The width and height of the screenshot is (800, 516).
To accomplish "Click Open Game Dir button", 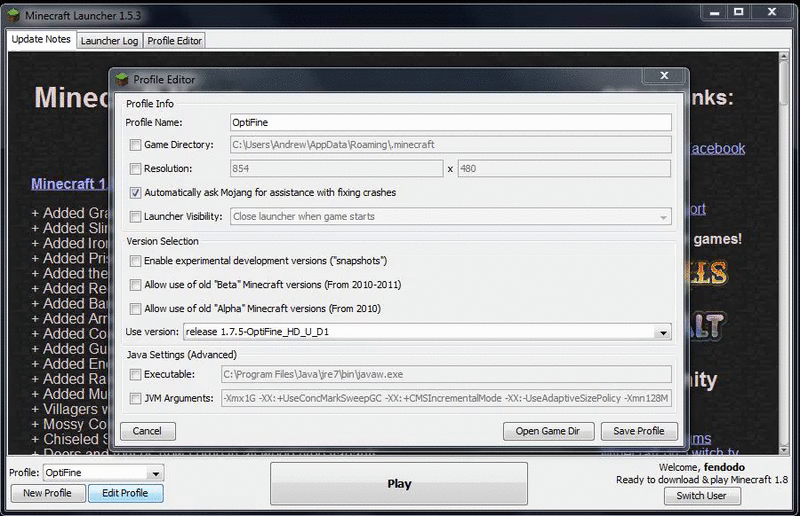I will [x=548, y=431].
